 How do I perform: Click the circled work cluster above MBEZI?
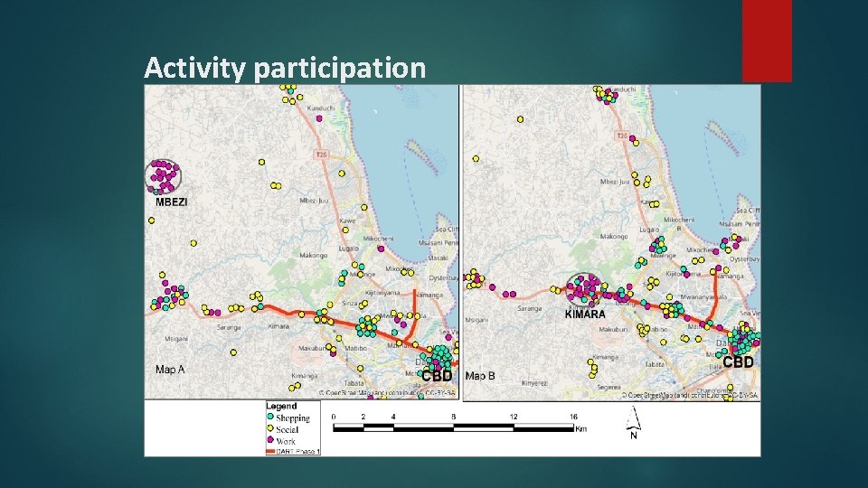click(x=163, y=176)
